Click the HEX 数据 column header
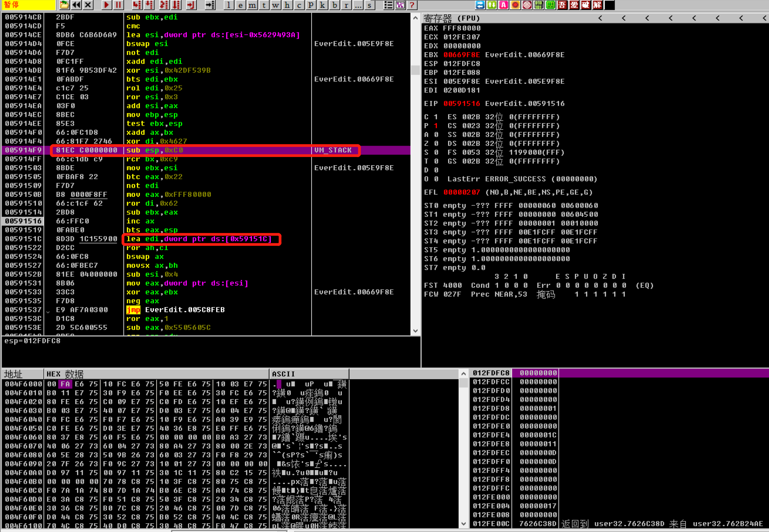Screen dimensions: 769x532 point(156,374)
